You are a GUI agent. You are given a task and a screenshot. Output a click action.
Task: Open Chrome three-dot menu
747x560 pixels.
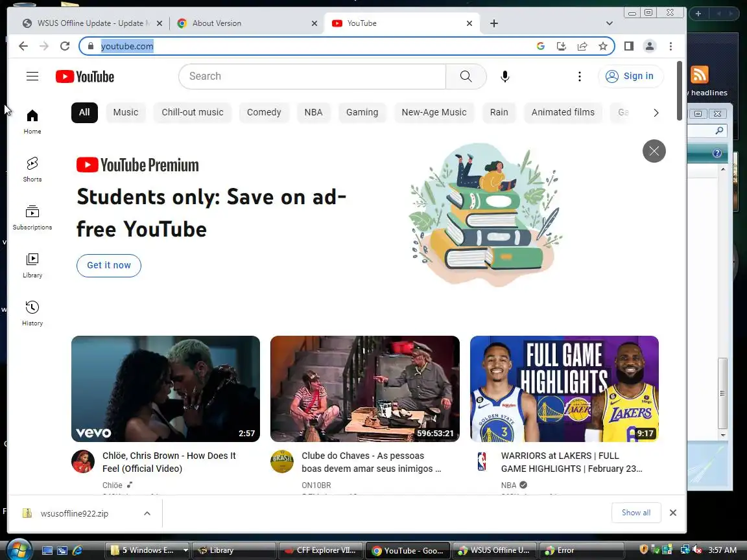click(x=670, y=46)
